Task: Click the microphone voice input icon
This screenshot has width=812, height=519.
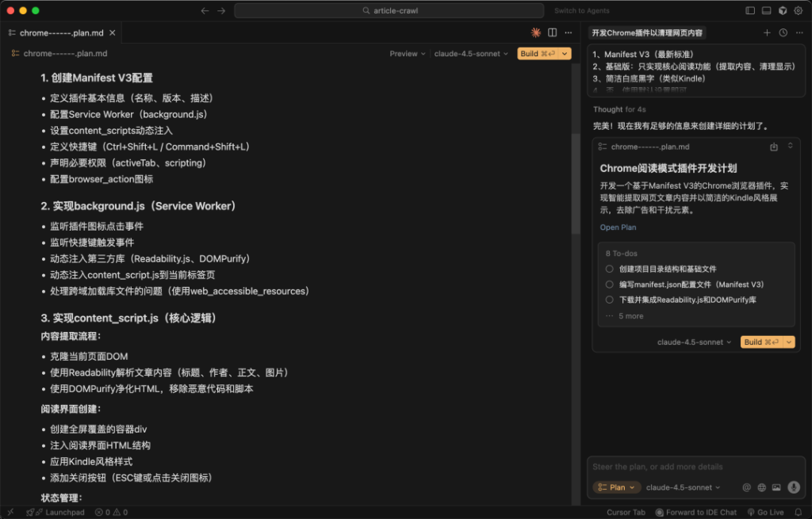Action: [793, 487]
